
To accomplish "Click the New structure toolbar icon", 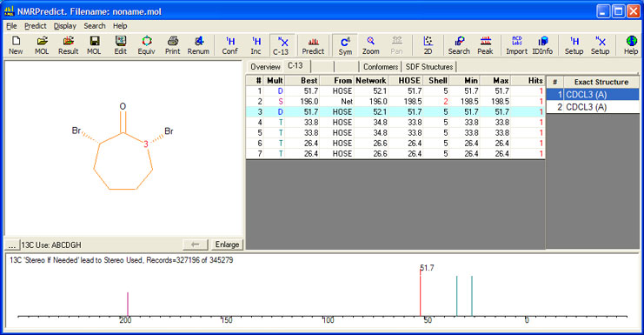I will 16,45.
